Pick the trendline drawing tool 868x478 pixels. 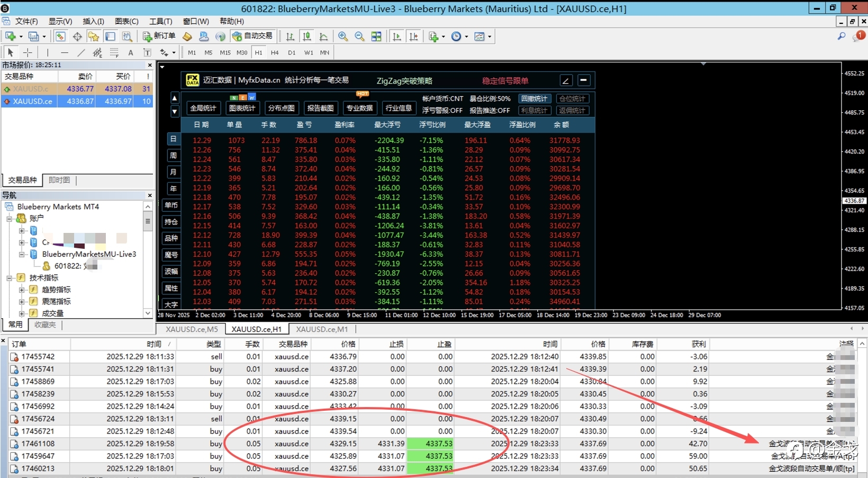click(x=81, y=52)
